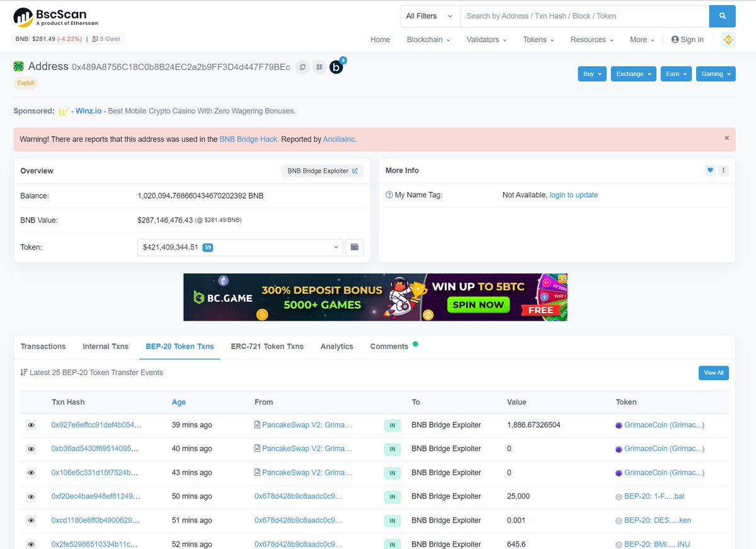Switch to the Internal Txns tab
Viewport: 756px width, 549px height.
tap(105, 347)
